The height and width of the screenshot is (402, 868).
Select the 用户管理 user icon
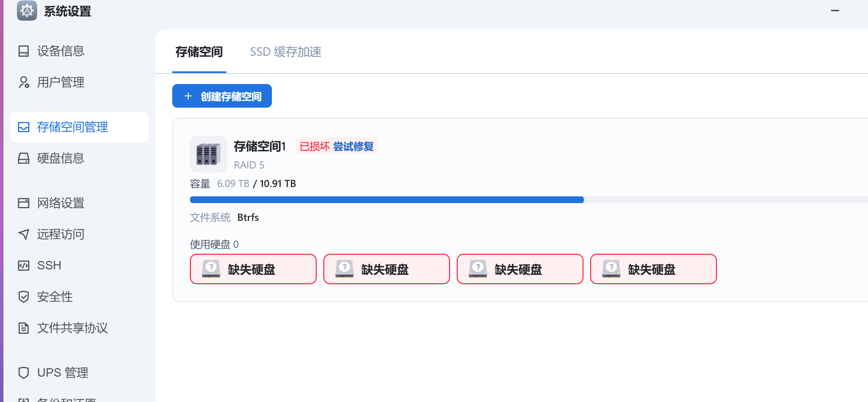[24, 82]
